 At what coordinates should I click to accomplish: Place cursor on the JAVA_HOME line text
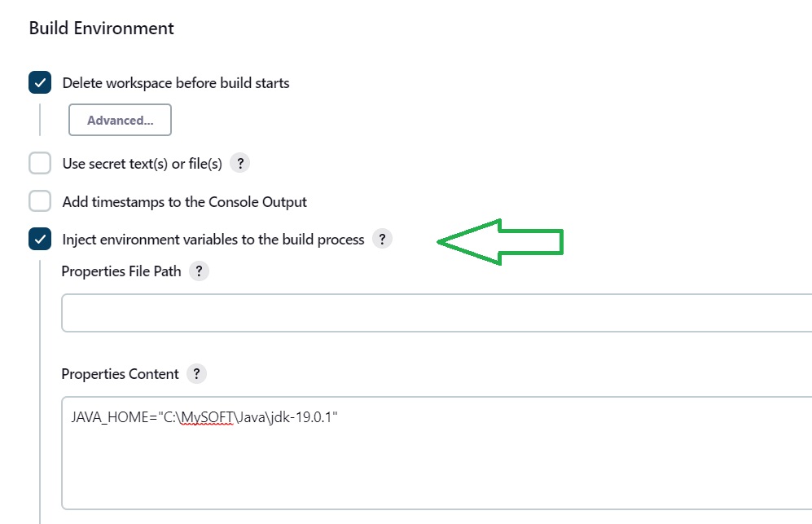coord(204,417)
